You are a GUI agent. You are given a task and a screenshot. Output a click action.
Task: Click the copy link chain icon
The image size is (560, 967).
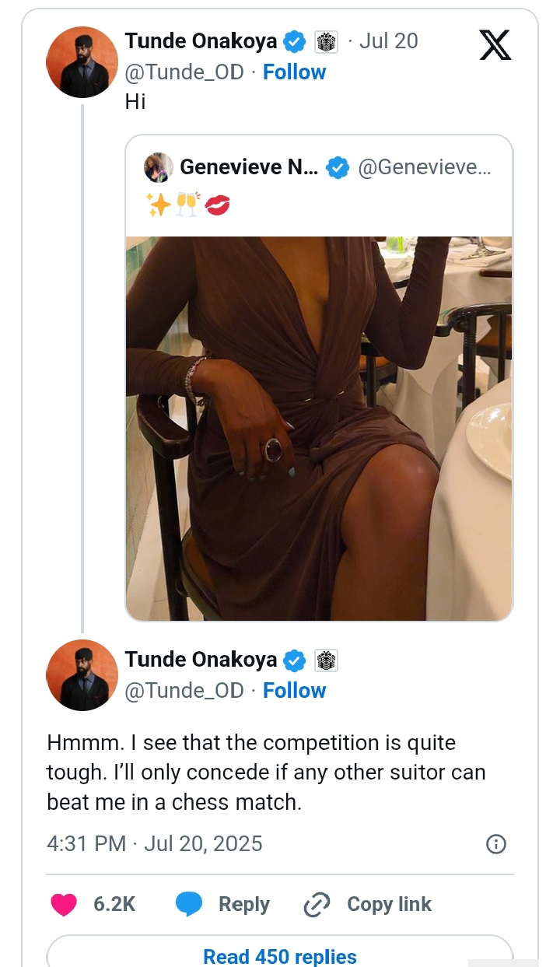point(317,905)
